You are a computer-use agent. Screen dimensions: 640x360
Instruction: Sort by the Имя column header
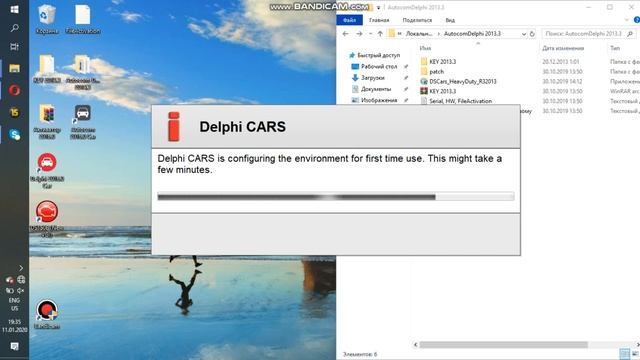[425, 48]
